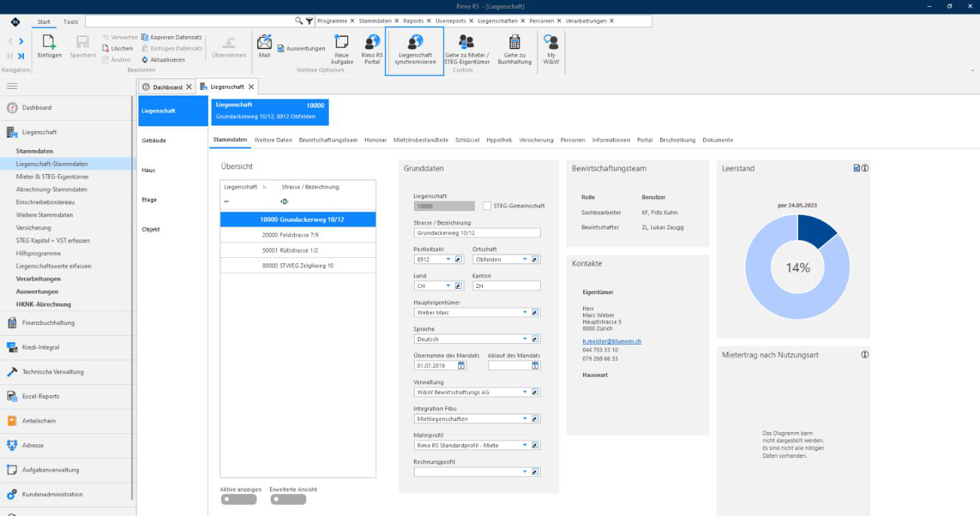Open Anteilschein module
980x516 pixels.
pyautogui.click(x=39, y=421)
